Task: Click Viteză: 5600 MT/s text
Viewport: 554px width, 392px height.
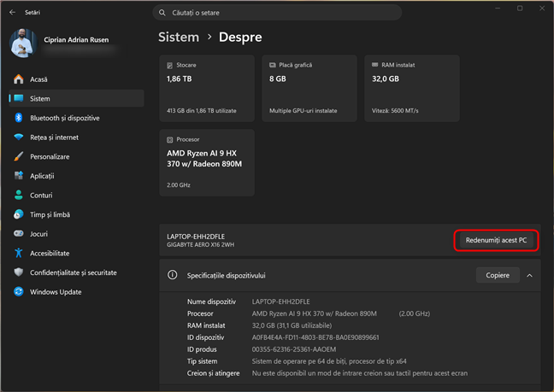Action: [395, 111]
